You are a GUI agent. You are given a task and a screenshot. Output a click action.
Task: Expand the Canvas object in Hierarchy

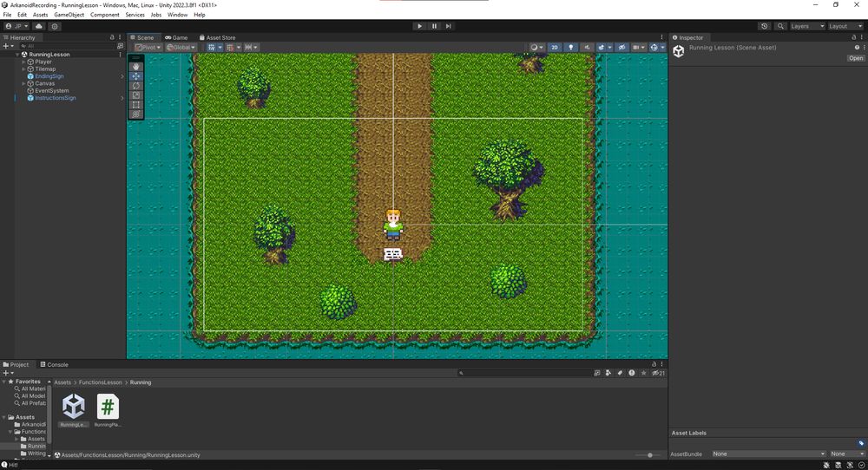click(x=23, y=83)
